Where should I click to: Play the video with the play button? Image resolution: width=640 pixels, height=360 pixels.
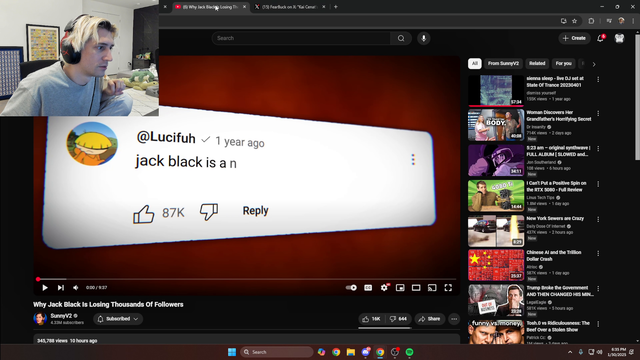tap(45, 288)
